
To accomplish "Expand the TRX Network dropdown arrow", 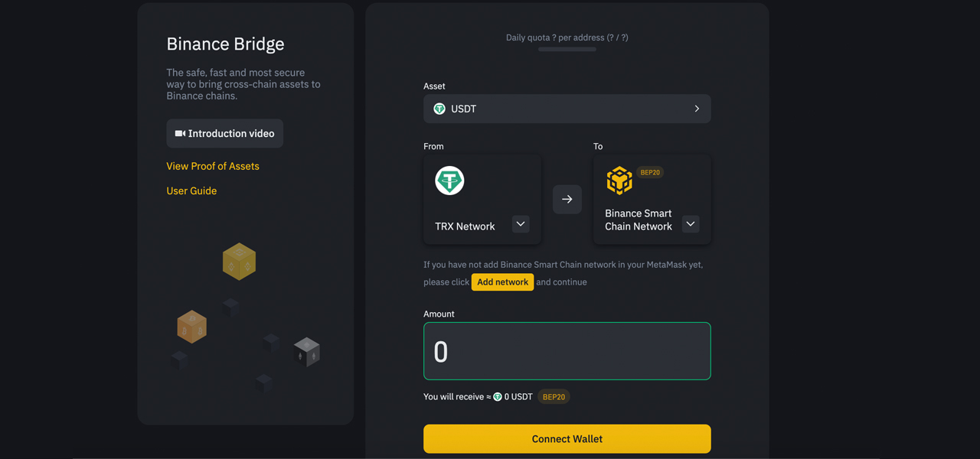I will (521, 224).
